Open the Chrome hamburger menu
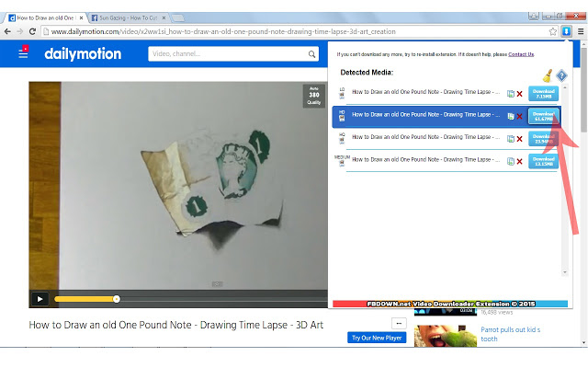Screen dimensions: 588x368 pos(581,31)
